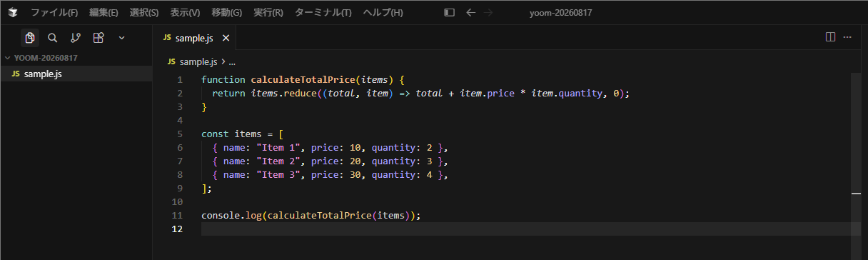Image resolution: width=868 pixels, height=260 pixels.
Task: Open the Search view icon
Action: (52, 38)
